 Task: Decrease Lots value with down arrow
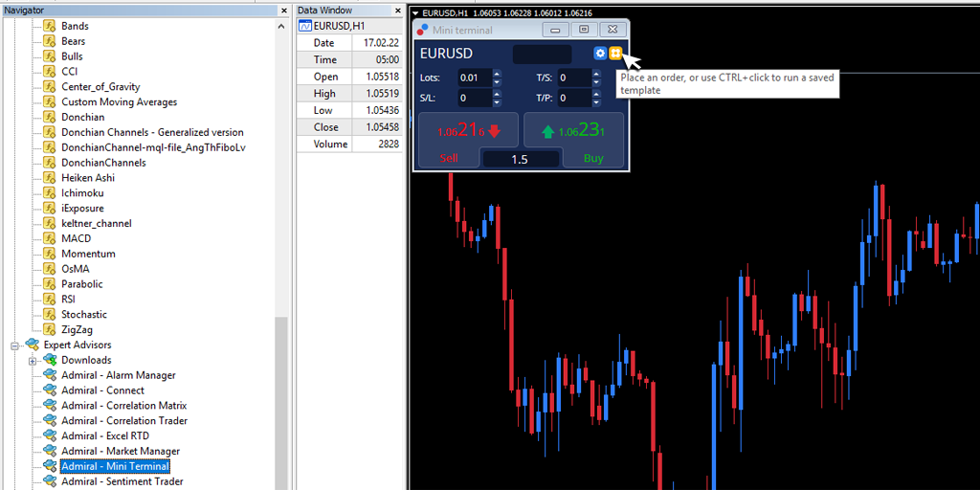(x=497, y=82)
